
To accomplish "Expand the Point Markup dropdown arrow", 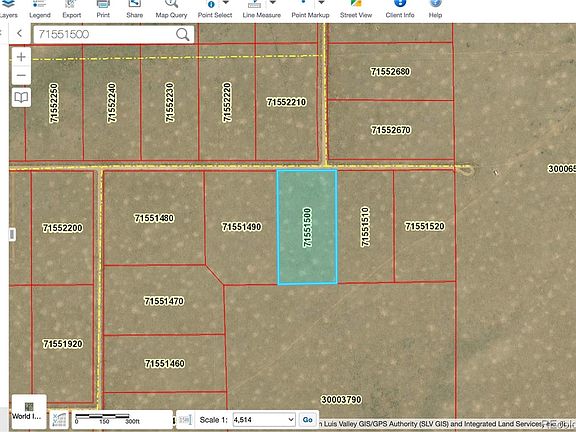I will (321, 3).
